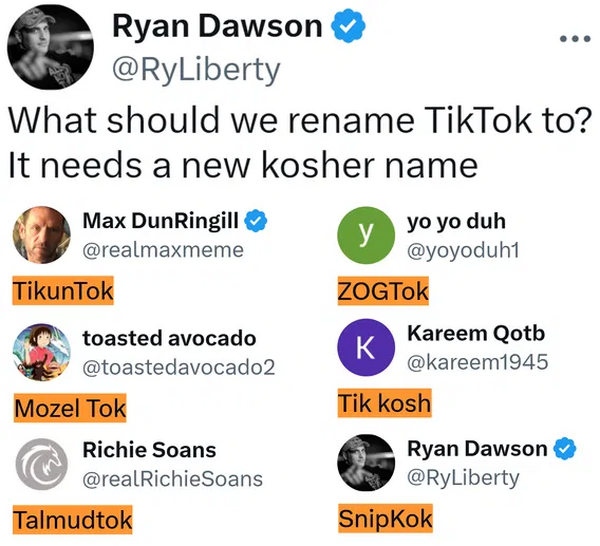The height and width of the screenshot is (546, 600).
Task: Click toasted avocado's anime profile picture
Action: (41, 353)
